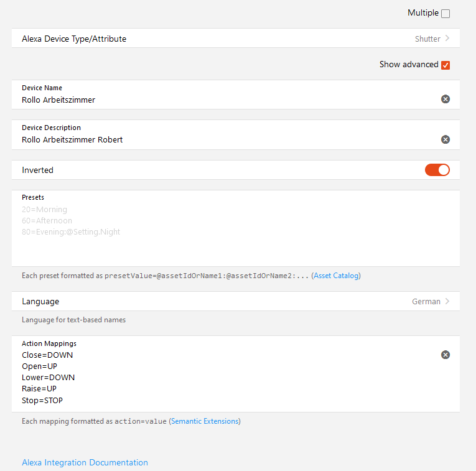The image size is (476, 471).
Task: Uncheck the Show advanced checkbox
Action: coord(446,65)
